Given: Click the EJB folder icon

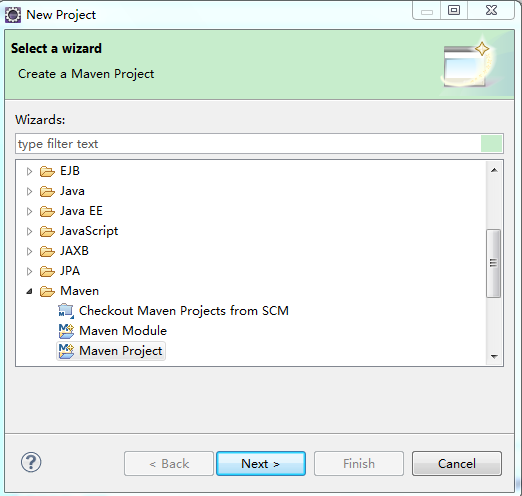Looking at the screenshot, I should pos(47,171).
